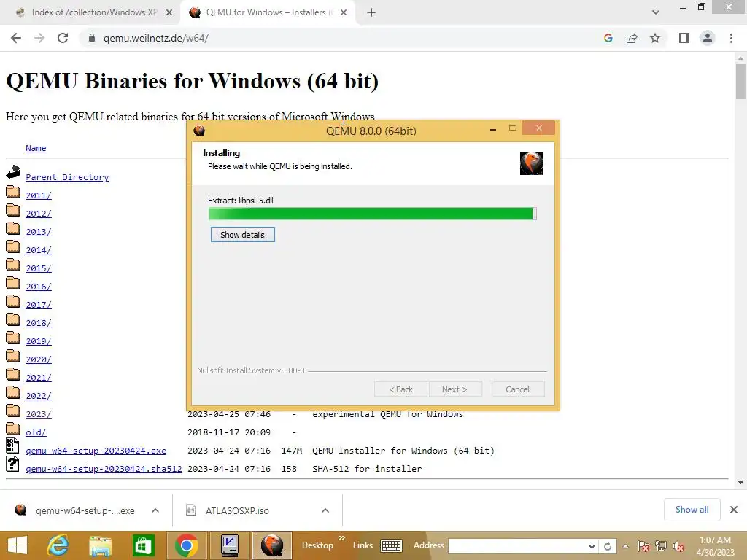
Task: Download qemu-w64-setup-20230424.exe link
Action: [96, 451]
